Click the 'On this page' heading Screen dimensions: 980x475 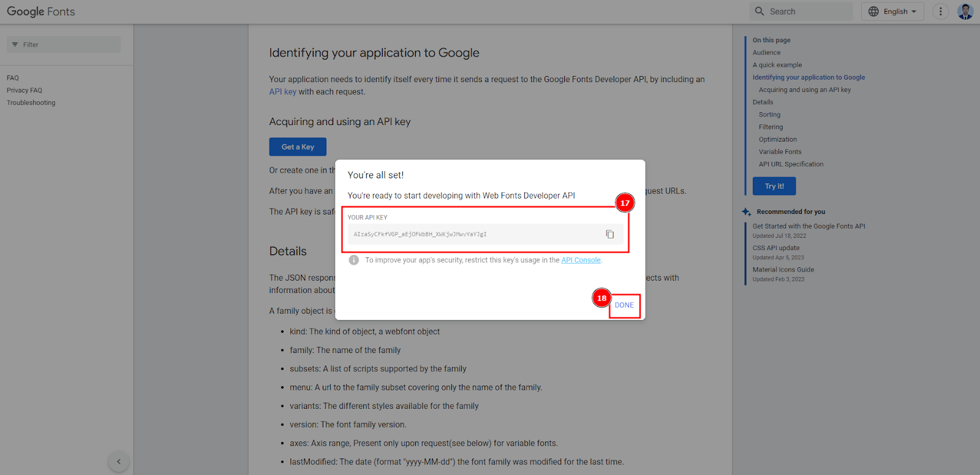click(x=772, y=40)
